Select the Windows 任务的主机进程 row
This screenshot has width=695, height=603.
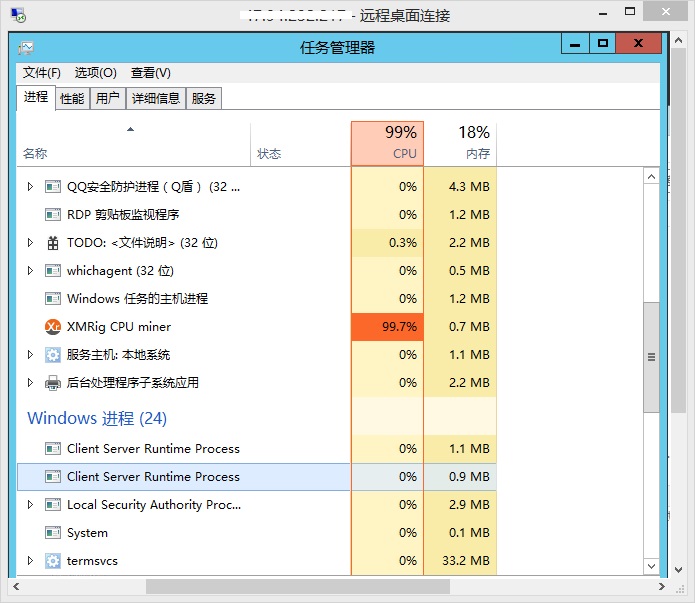(x=257, y=299)
